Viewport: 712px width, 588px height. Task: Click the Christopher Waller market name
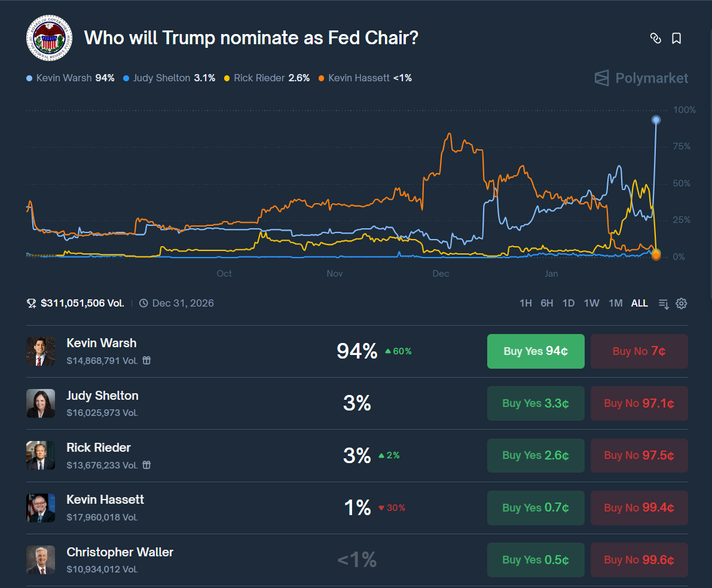[120, 552]
